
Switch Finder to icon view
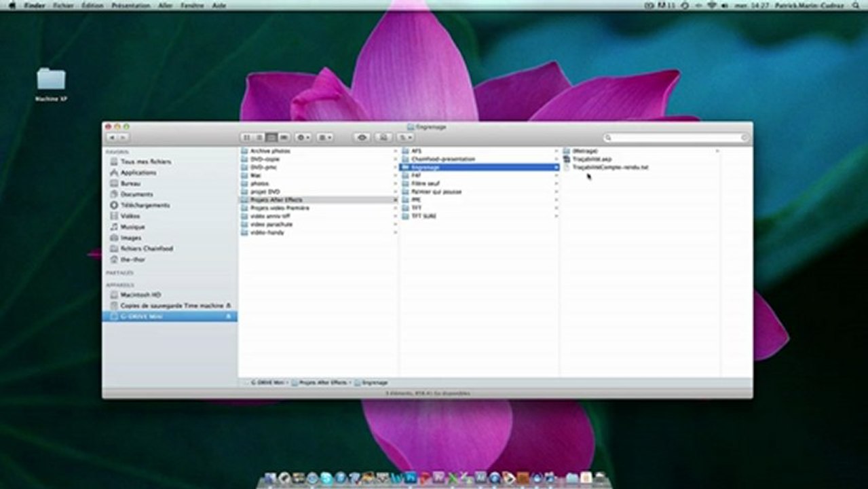tap(247, 137)
